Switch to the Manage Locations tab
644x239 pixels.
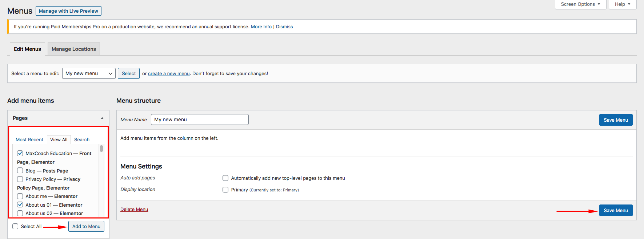[x=74, y=49]
